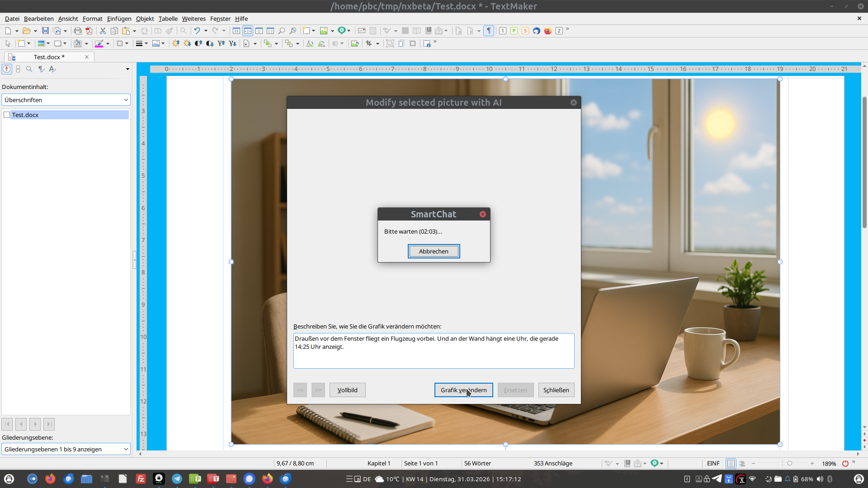Click the green P PlanMaker icon
Screen dimensions: 868x488
[x=514, y=31]
